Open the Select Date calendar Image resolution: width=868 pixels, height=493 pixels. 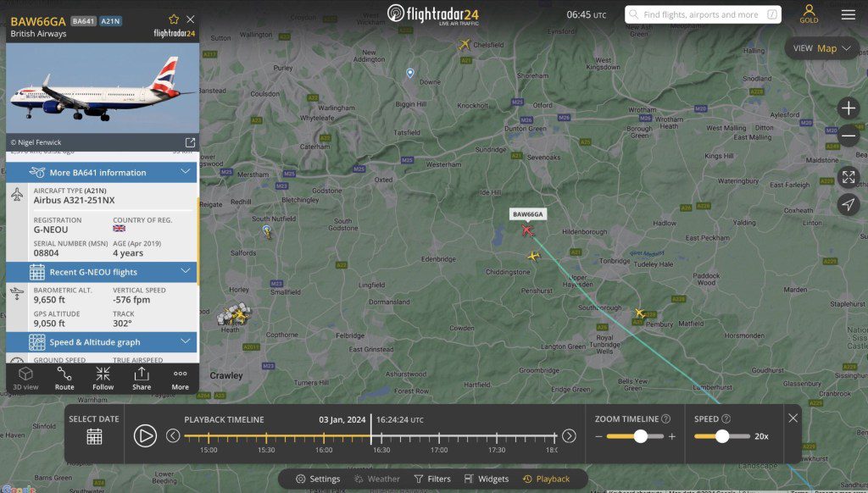pos(94,436)
